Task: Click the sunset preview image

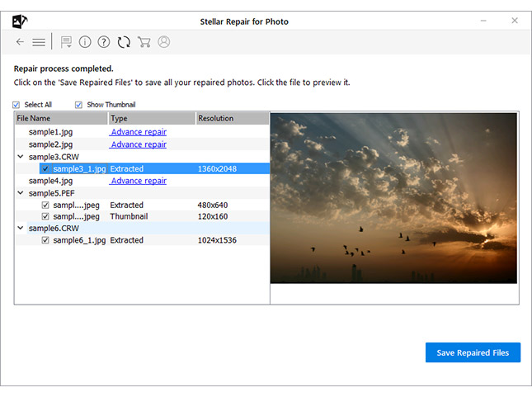Action: (393, 198)
